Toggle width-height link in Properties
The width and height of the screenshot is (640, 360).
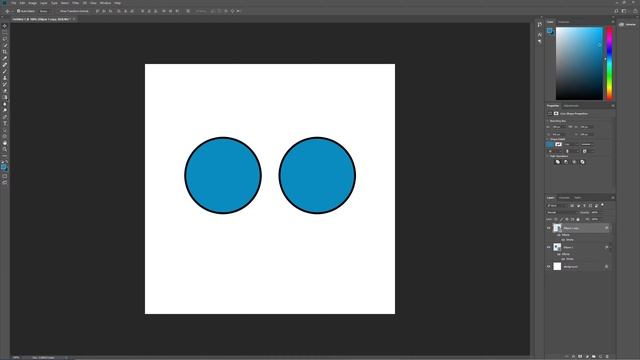pyautogui.click(x=570, y=127)
